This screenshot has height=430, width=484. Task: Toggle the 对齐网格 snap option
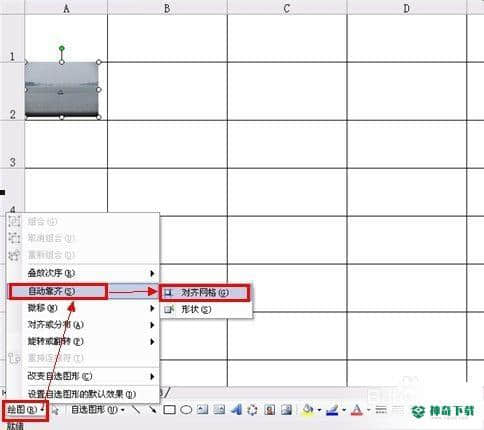point(205,293)
